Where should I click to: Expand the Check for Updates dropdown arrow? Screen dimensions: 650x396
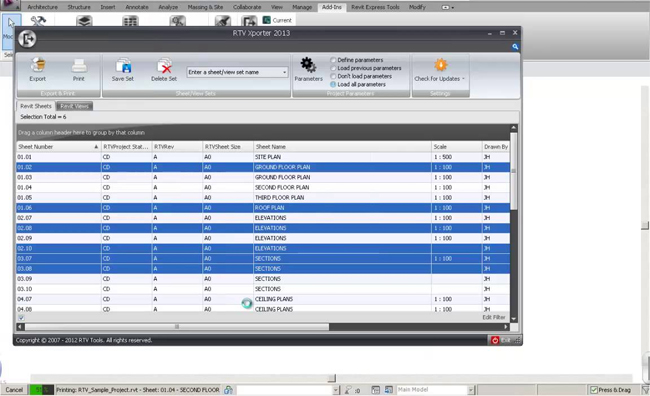463,79
